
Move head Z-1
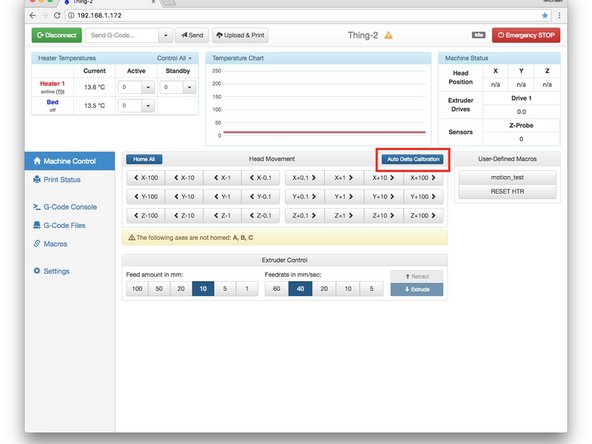(x=222, y=216)
